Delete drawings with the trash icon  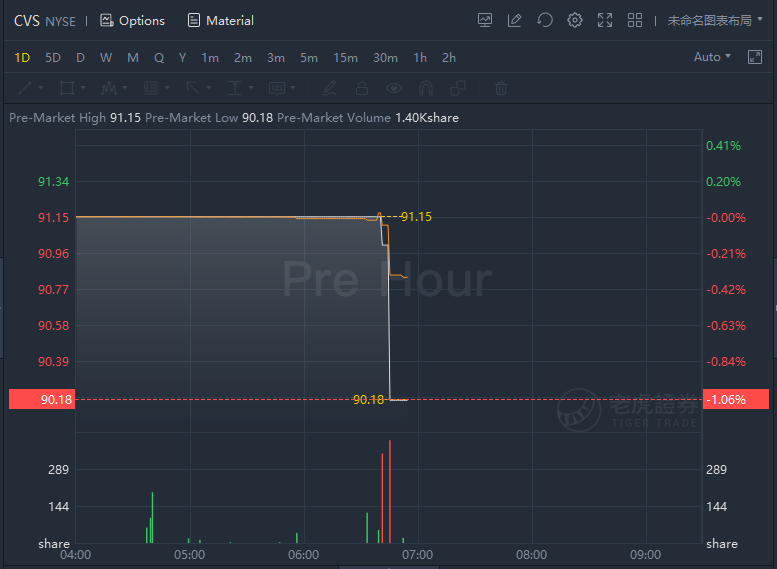point(501,88)
